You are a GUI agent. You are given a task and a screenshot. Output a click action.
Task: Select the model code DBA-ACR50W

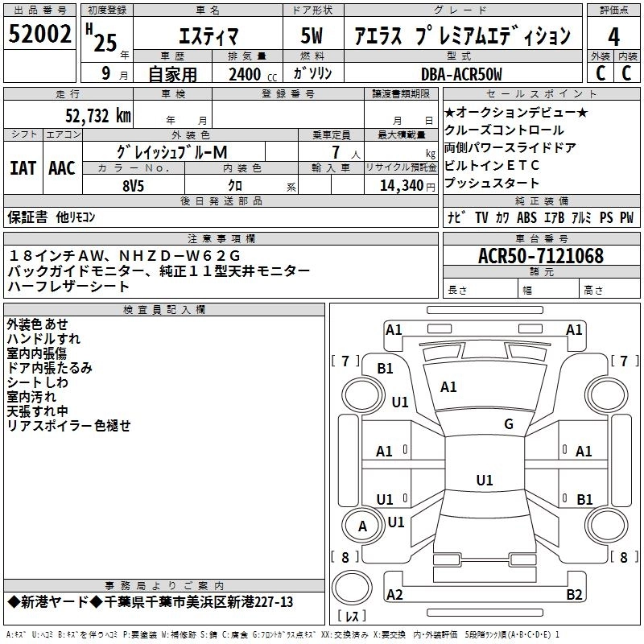tap(461, 74)
